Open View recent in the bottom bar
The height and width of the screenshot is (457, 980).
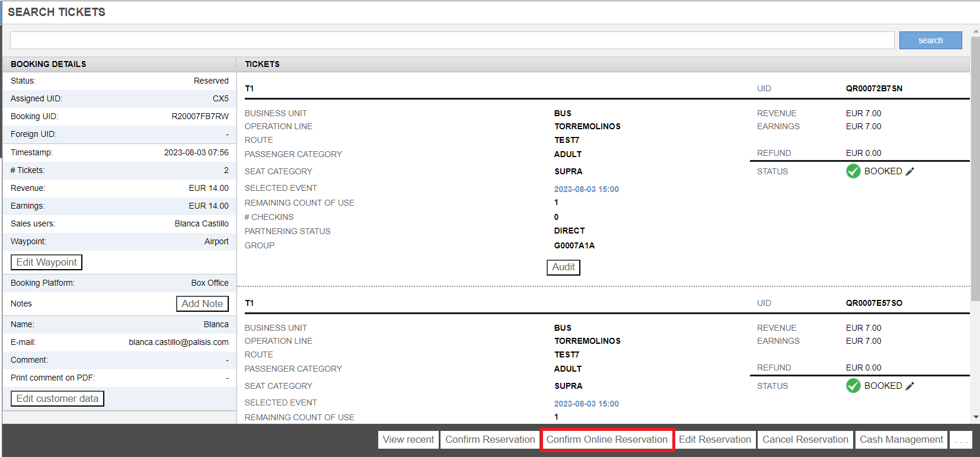pos(408,440)
